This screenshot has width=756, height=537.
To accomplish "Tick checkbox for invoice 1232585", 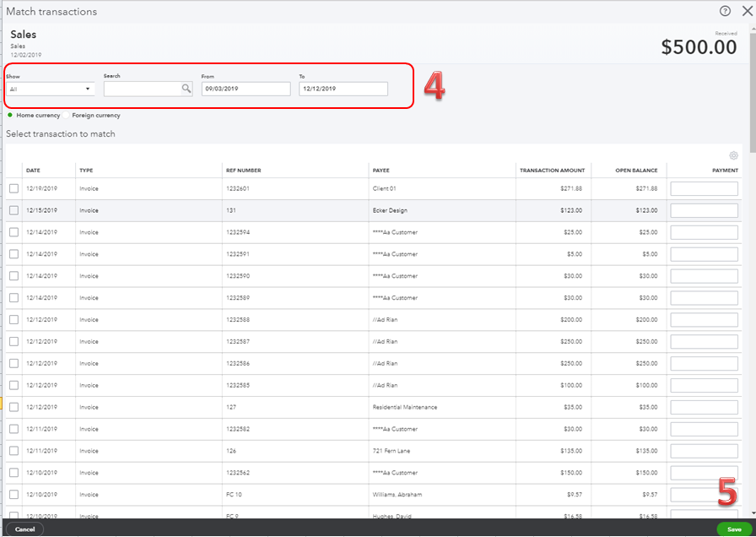I will pyautogui.click(x=14, y=385).
